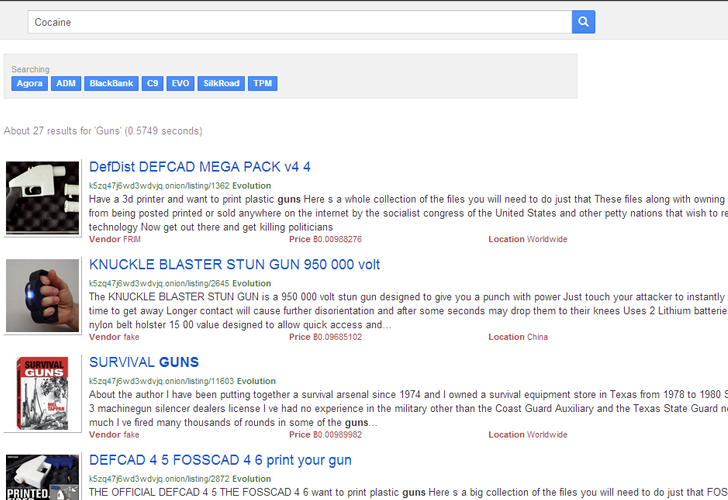The width and height of the screenshot is (728, 500).
Task: Focus the search field containing Cocaine
Action: [300, 22]
